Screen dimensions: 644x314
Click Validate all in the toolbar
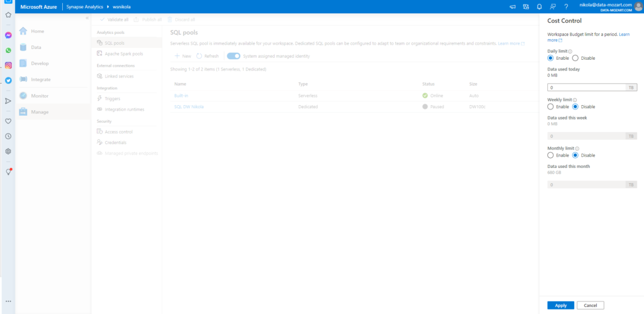point(114,20)
